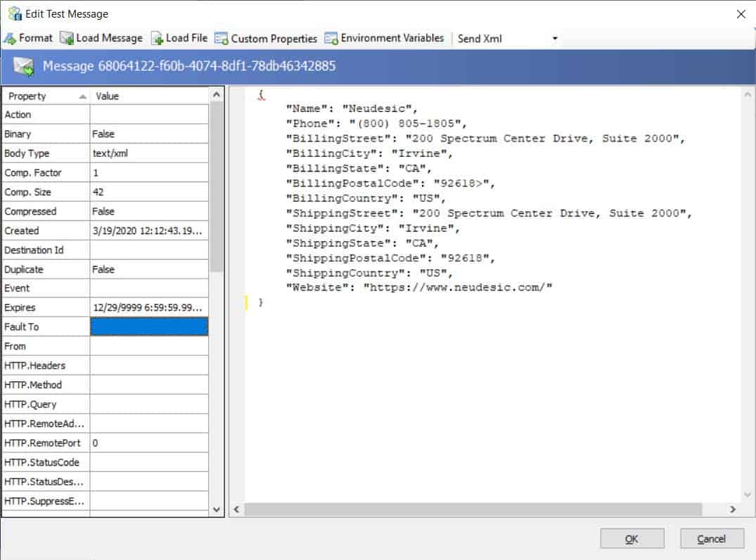
Task: Click the Comp. Size value 42
Action: pos(98,192)
